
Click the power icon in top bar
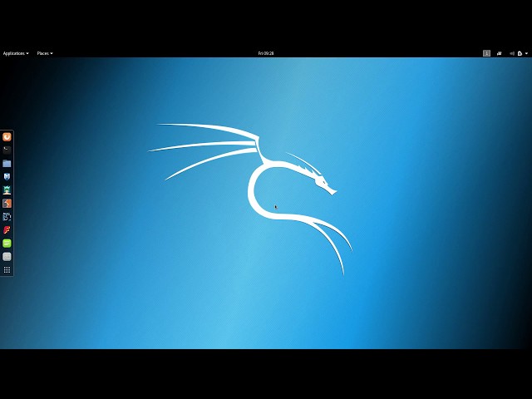pos(520,53)
